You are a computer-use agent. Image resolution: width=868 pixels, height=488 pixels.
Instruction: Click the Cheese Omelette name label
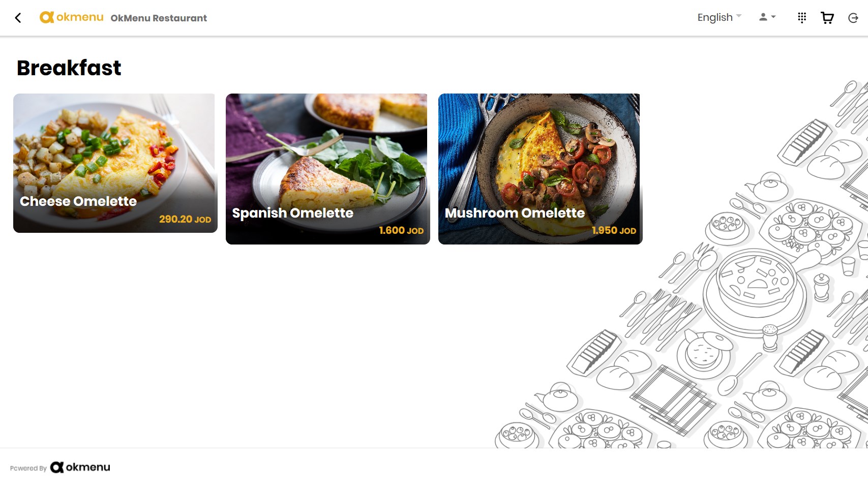pyautogui.click(x=78, y=201)
